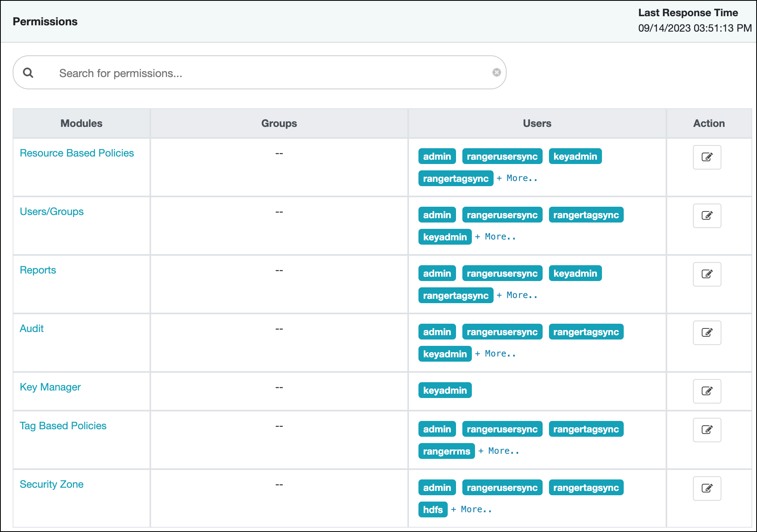Expand more users for Audit row
Screen dimensions: 757x532
[x=495, y=353]
